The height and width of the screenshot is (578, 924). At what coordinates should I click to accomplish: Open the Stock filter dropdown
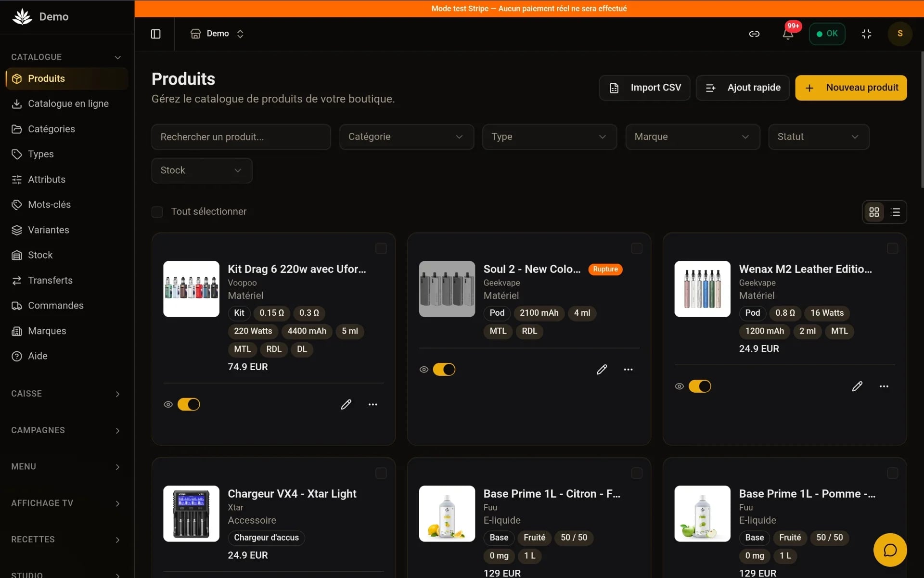point(202,170)
